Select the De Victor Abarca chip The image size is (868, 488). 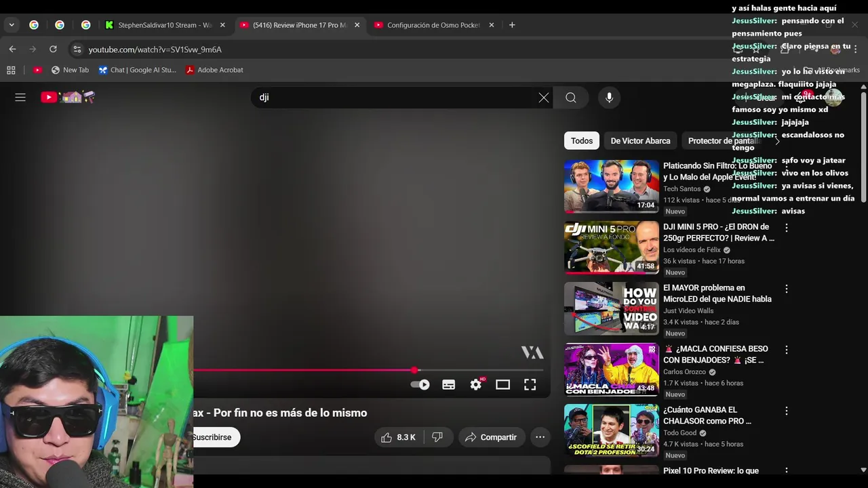[x=640, y=141]
